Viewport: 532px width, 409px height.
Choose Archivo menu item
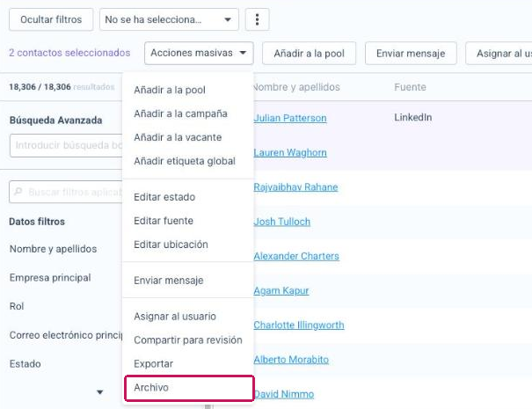tap(189, 388)
